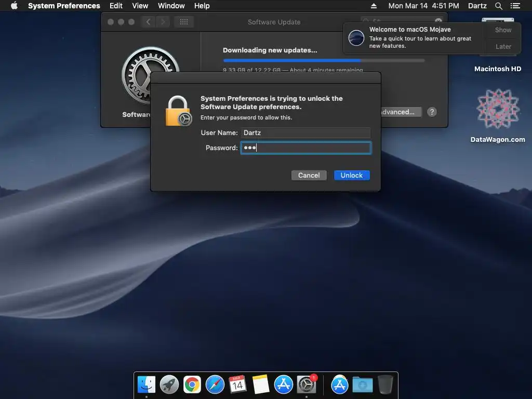Open Notification Center list icon
This screenshot has height=399, width=532.
point(515,6)
